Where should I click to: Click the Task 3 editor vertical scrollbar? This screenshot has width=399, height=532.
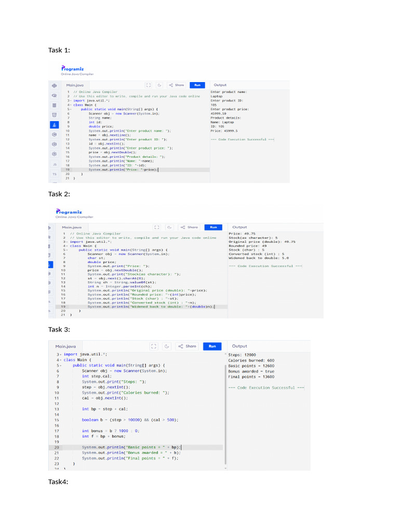[225, 414]
